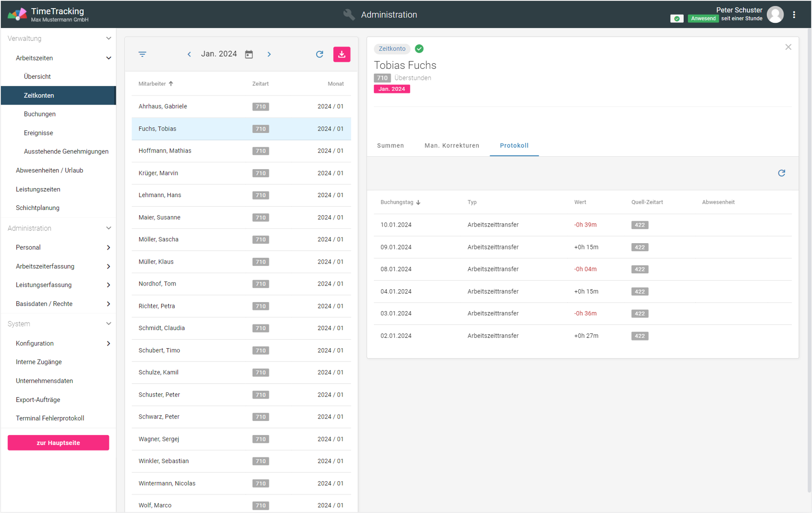Refresh the Protokoll table
Viewport: 812px width, 513px height.
click(781, 173)
